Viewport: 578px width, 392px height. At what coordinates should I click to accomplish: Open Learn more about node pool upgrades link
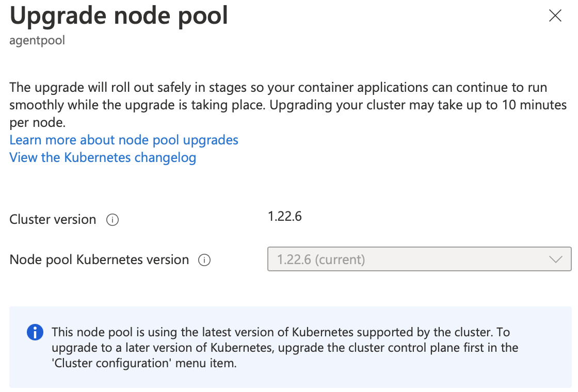(x=124, y=140)
